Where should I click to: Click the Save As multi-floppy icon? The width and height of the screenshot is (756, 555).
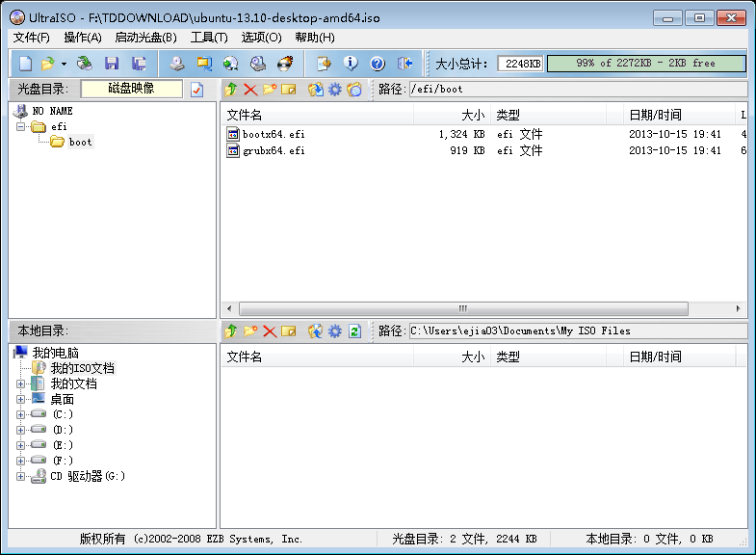coord(139,64)
